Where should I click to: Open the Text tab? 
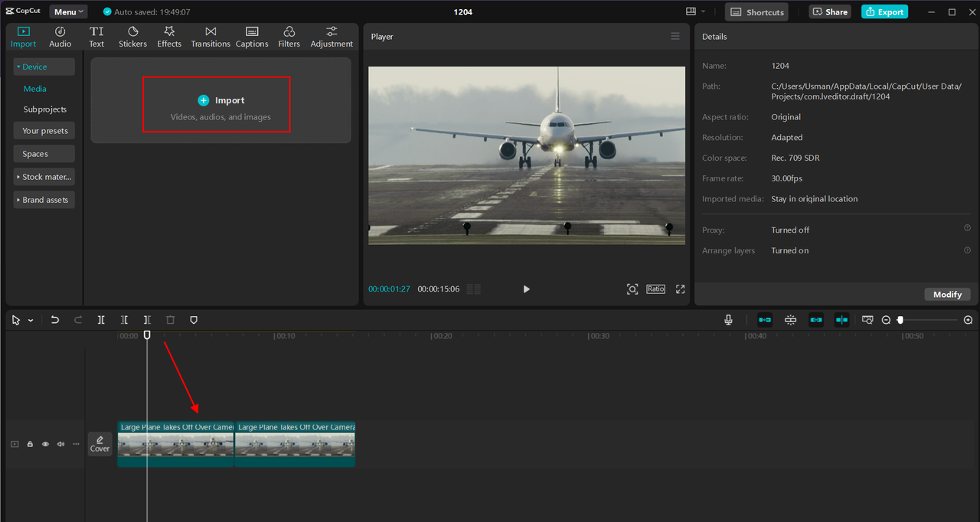(x=96, y=37)
